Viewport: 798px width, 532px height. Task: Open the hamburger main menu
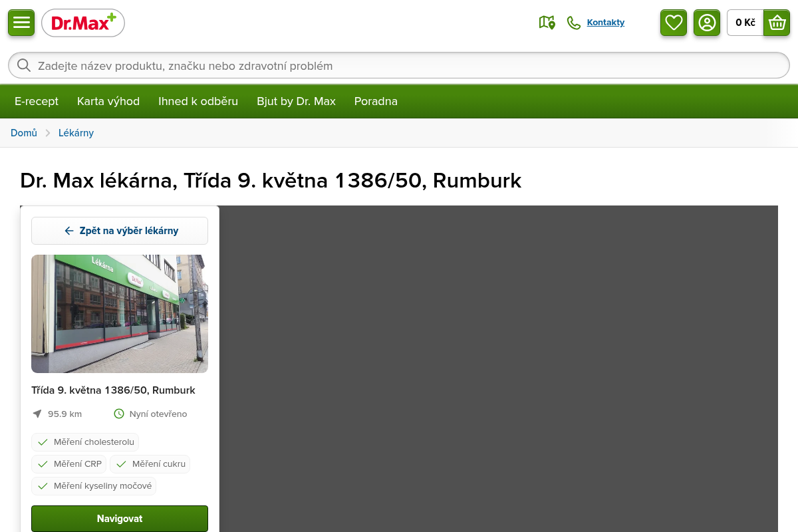[x=21, y=23]
